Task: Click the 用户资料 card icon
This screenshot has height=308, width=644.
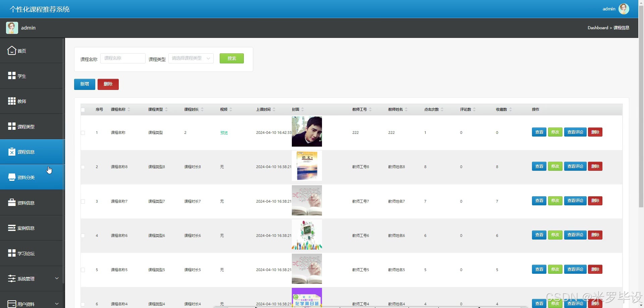Action: pyautogui.click(x=12, y=304)
